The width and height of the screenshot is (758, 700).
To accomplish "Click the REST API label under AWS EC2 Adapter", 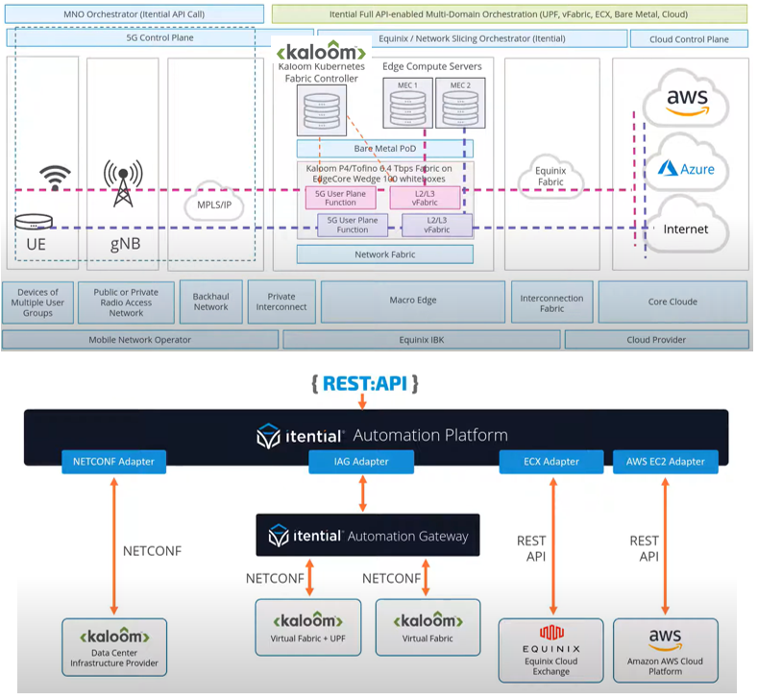I will tap(645, 549).
